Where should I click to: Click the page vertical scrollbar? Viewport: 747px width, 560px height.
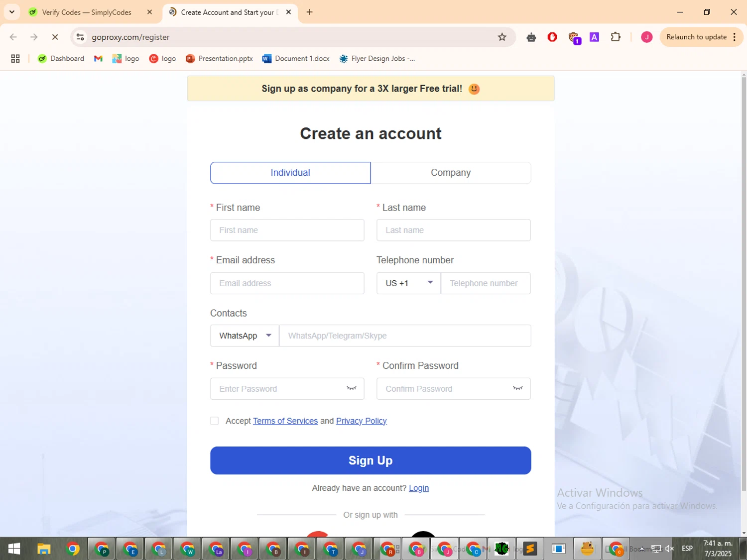click(x=744, y=284)
